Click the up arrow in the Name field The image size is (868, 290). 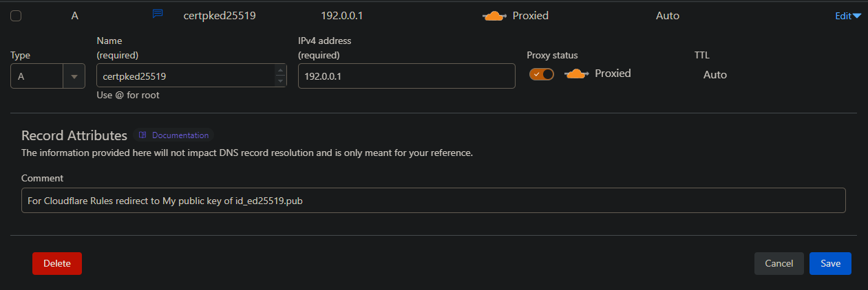click(280, 71)
